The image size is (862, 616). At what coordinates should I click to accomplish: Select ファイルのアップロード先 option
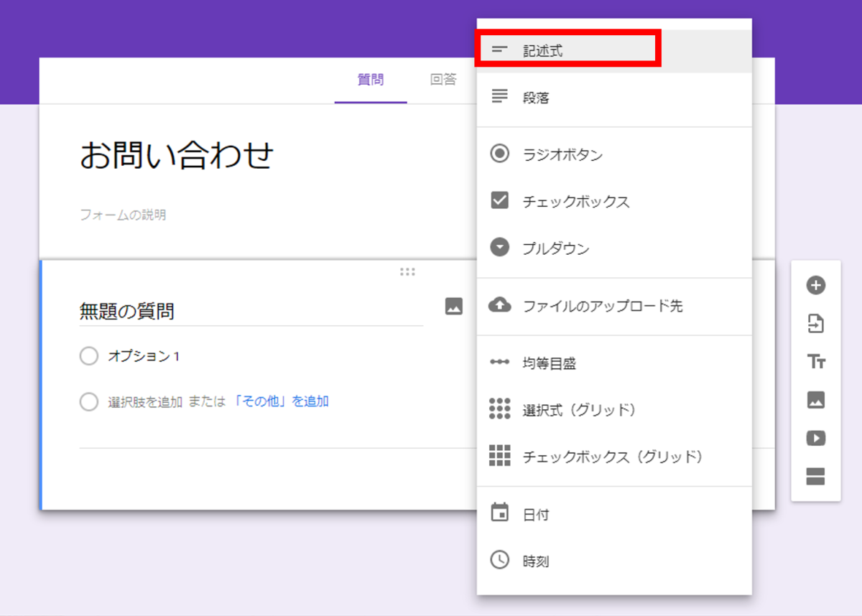point(614,306)
